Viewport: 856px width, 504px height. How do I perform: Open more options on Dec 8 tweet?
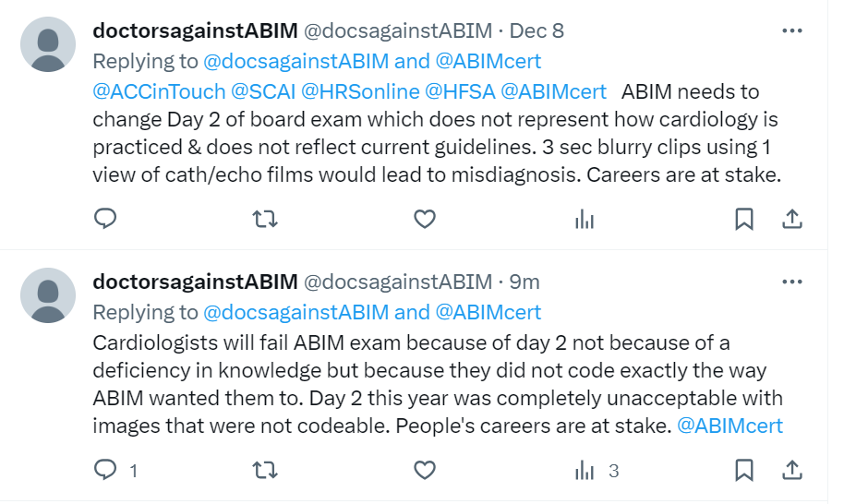pyautogui.click(x=791, y=30)
